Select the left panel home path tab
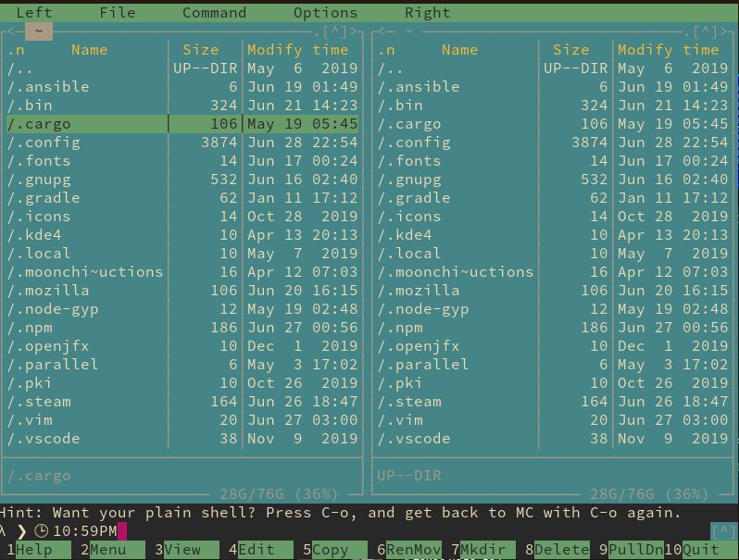This screenshot has height=560, width=739. pos(39,31)
